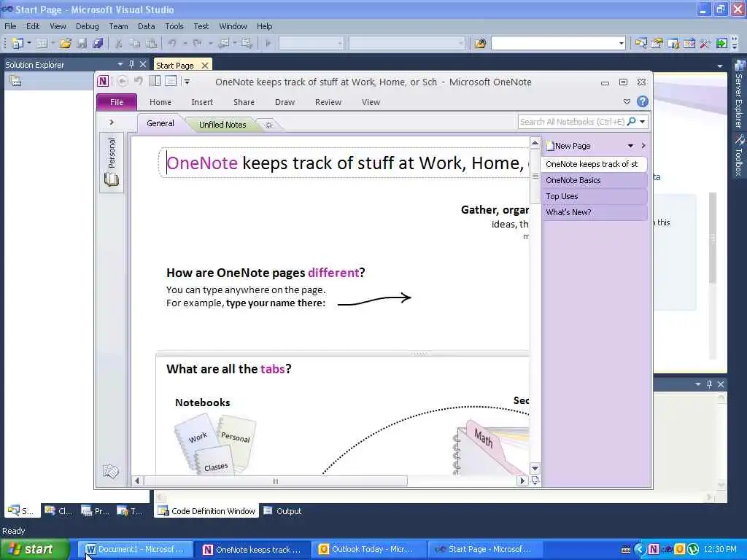Click the Cut scissors icon in Visual Studio
Screen dimensions: 747x560
119,43
